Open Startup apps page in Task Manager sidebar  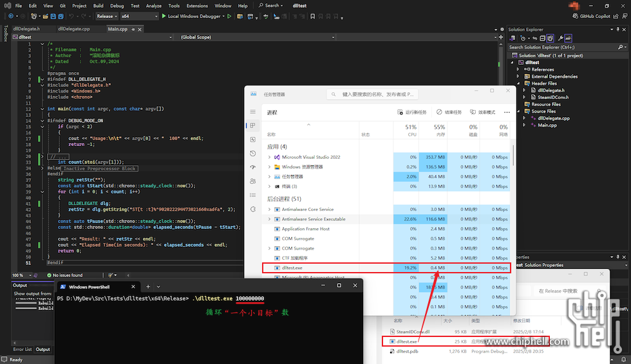252,167
